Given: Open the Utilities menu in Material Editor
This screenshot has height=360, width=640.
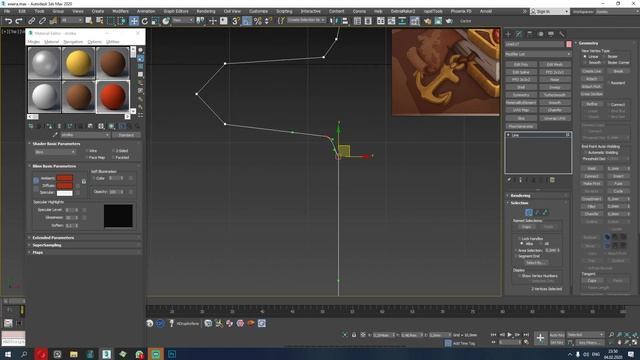Looking at the screenshot, I should [x=113, y=42].
